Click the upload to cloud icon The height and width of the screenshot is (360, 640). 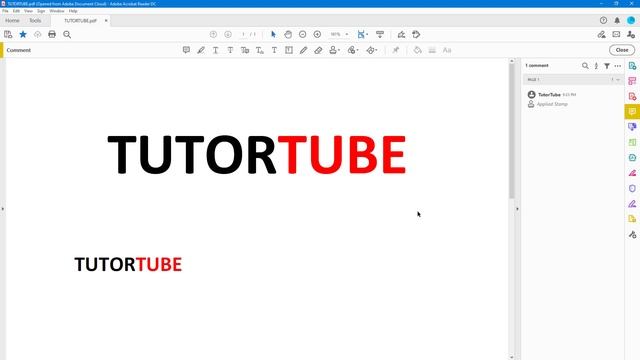click(x=38, y=34)
